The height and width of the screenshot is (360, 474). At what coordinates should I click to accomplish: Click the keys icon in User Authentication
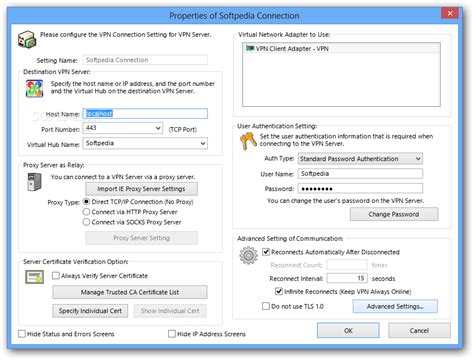point(248,141)
